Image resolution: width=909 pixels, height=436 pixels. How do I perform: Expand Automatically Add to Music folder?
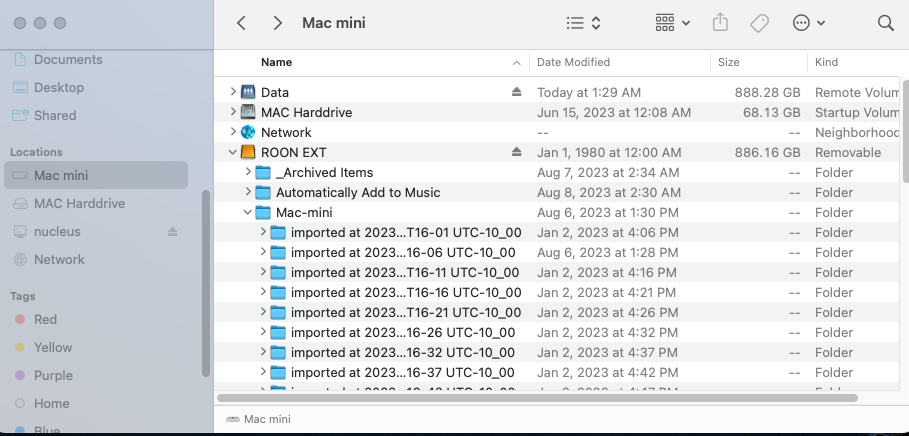tap(248, 192)
